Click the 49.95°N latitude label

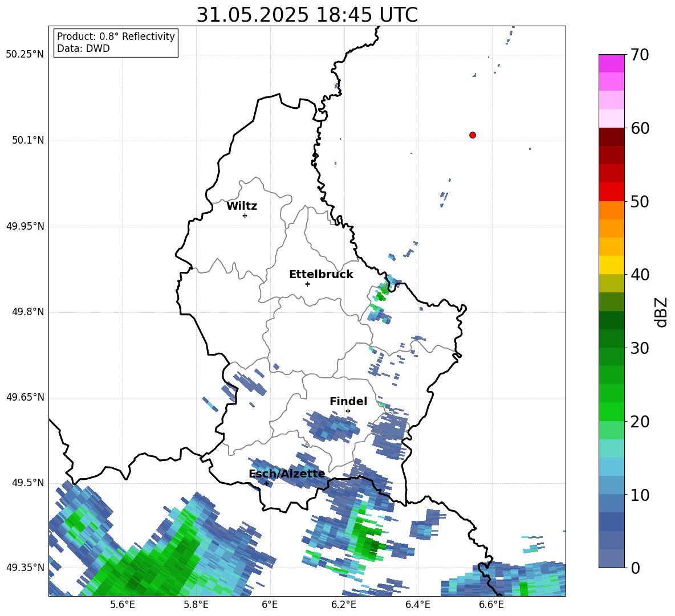(25, 226)
